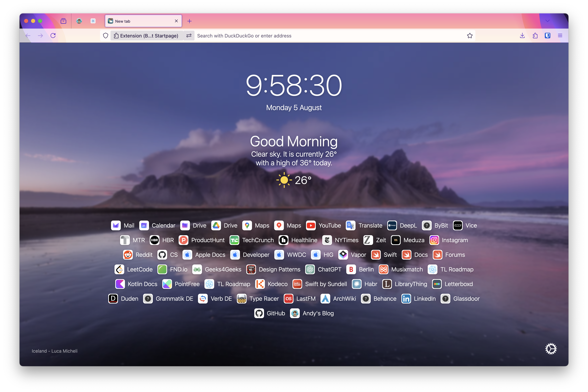Image resolution: width=588 pixels, height=392 pixels.
Task: Click the tracking protection shield icon
Action: coord(105,36)
